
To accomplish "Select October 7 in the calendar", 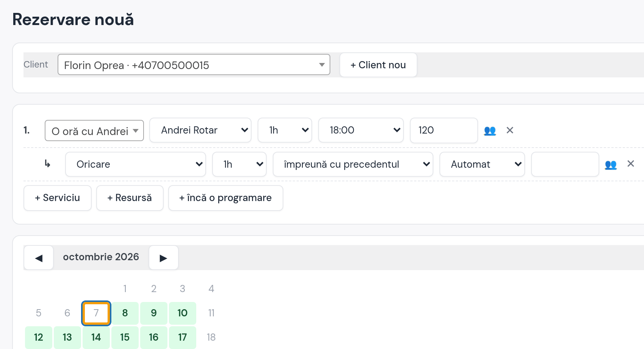I will [96, 313].
